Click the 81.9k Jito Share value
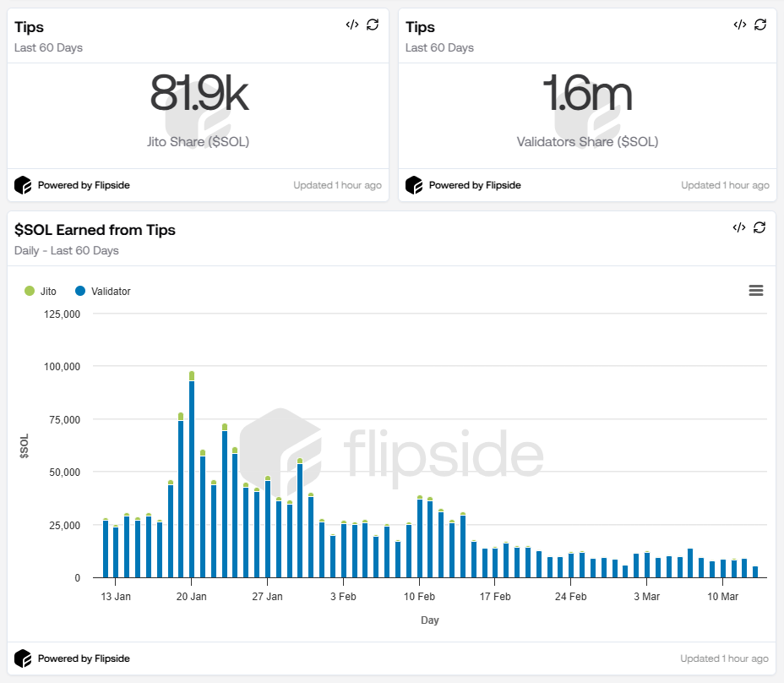The height and width of the screenshot is (683, 784). point(199,95)
